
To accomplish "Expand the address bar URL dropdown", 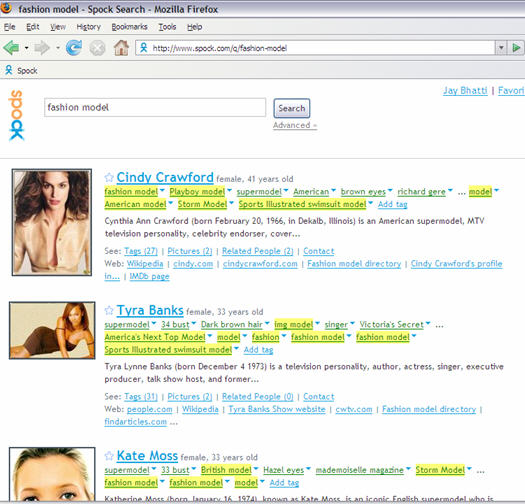I will pos(501,48).
